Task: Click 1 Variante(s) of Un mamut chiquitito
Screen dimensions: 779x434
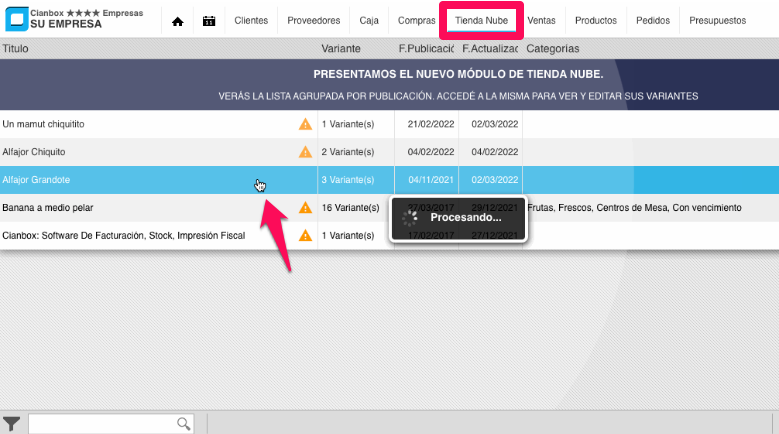Action: [x=348, y=124]
